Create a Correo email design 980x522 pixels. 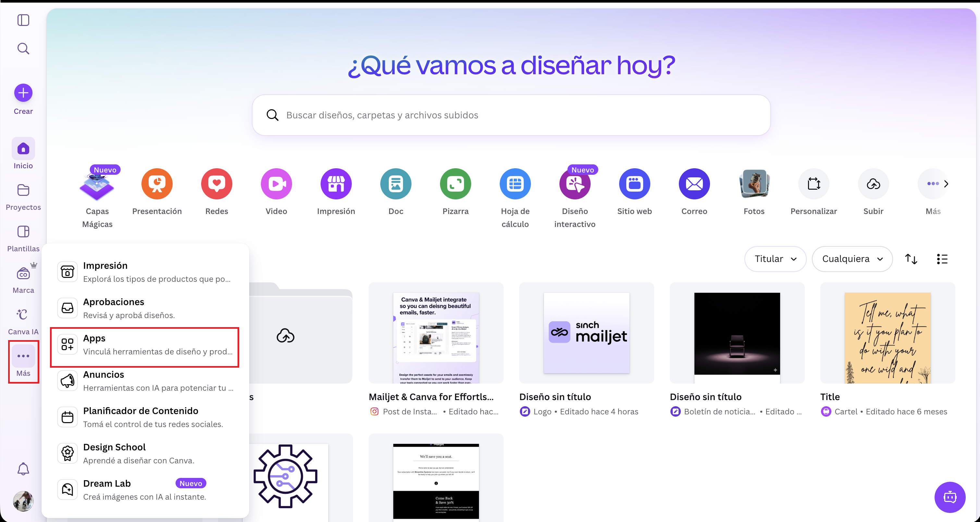694,184
